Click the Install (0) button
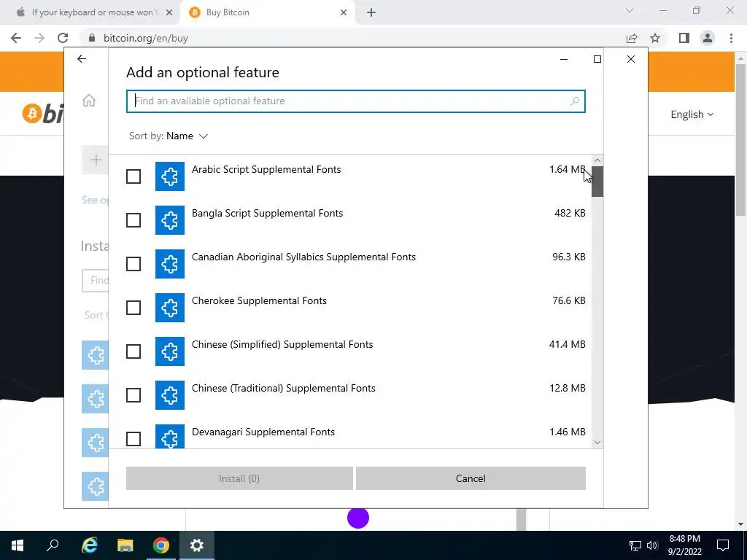Viewport: 747px width, 560px height. tap(239, 478)
